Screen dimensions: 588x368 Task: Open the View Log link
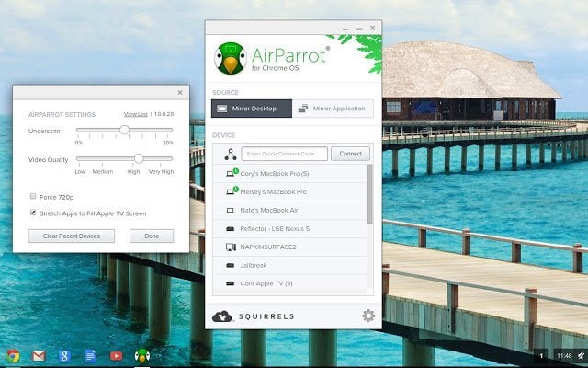135,114
